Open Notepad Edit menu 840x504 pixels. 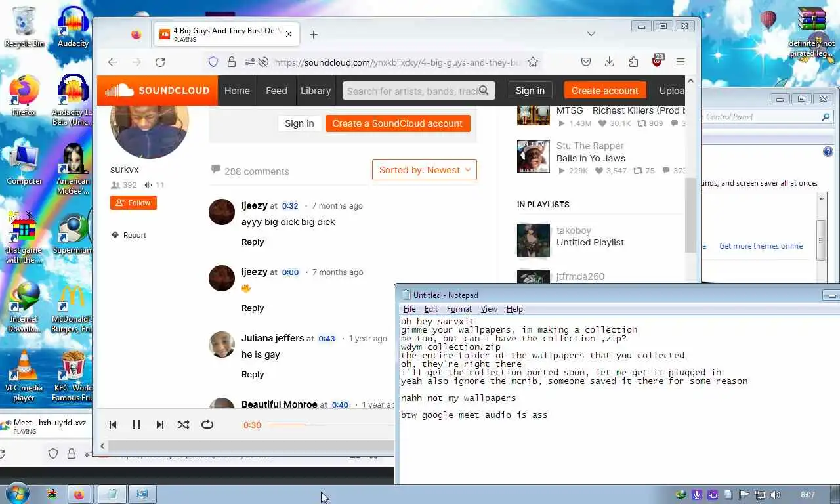pyautogui.click(x=431, y=309)
